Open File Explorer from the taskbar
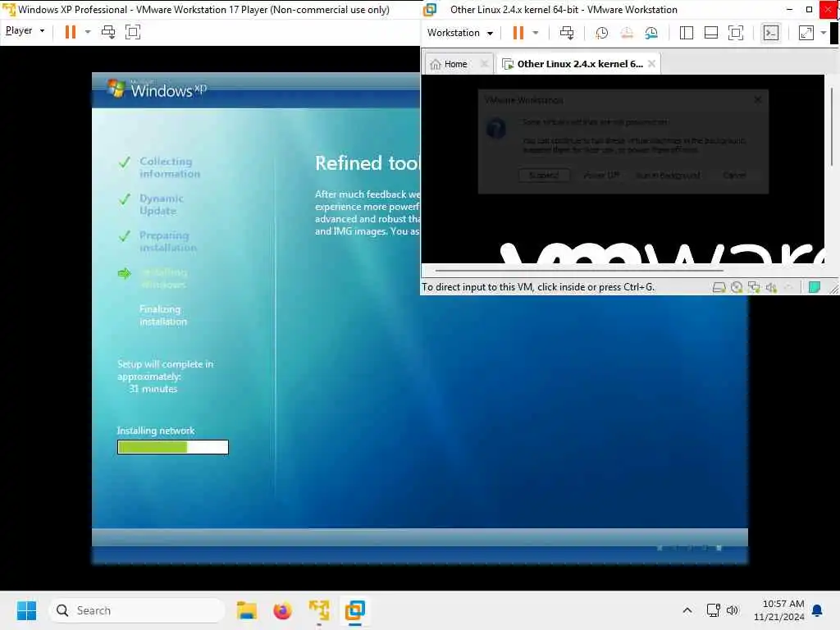 click(246, 610)
